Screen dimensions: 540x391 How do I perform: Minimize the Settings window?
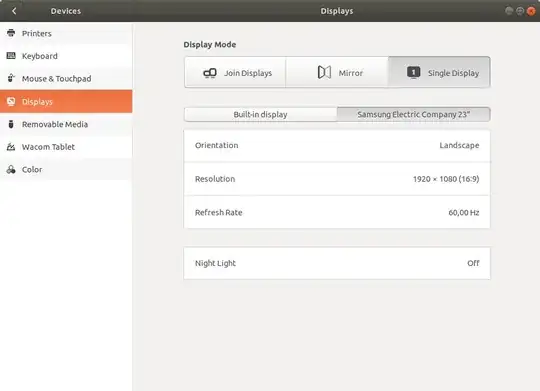pyautogui.click(x=509, y=11)
